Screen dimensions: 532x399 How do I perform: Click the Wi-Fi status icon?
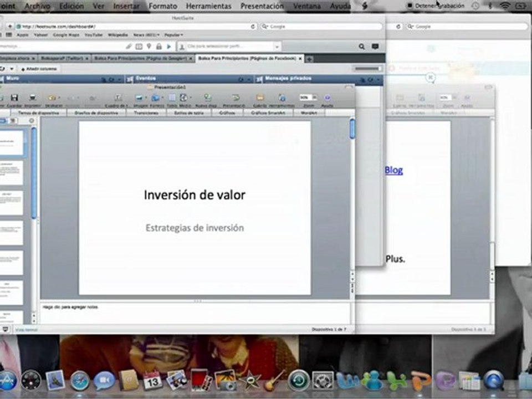505,6
